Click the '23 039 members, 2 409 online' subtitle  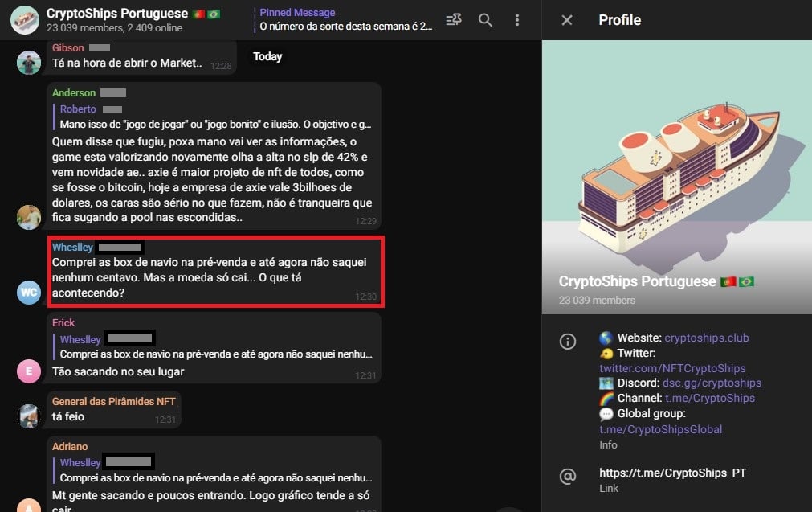(x=114, y=28)
